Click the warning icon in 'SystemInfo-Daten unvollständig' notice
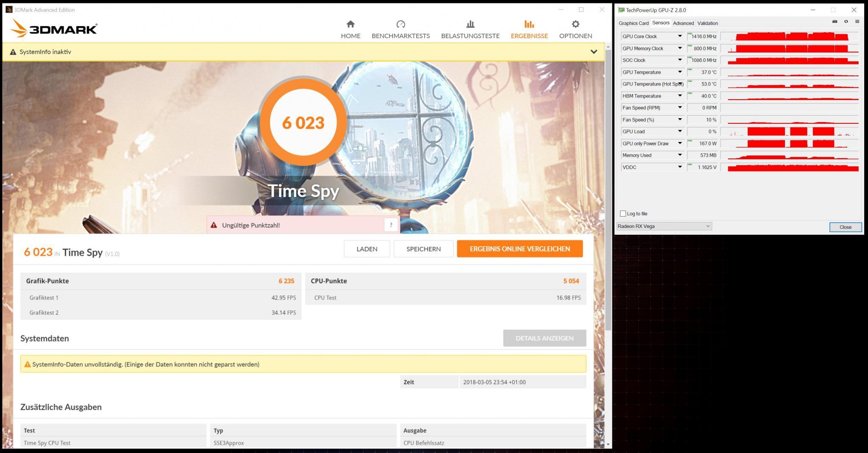 28,364
